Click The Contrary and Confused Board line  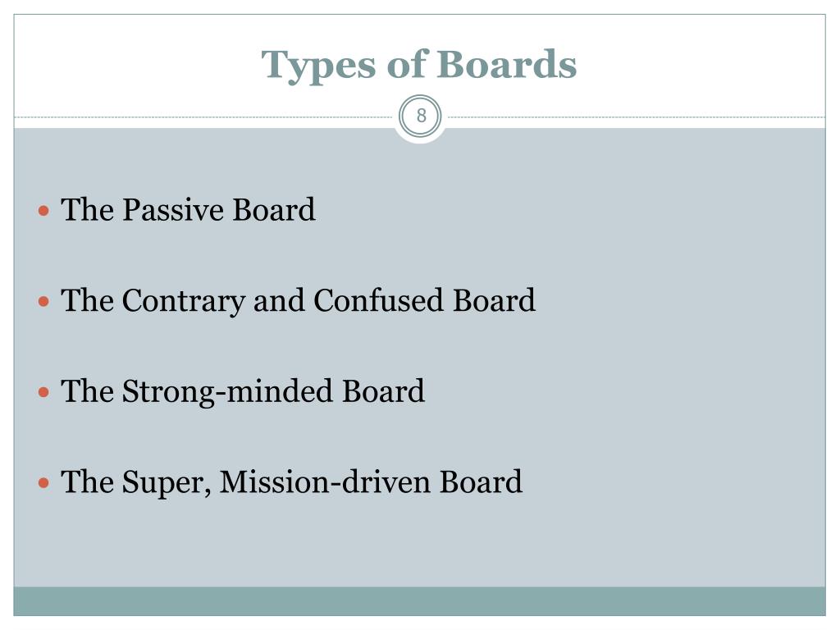298,301
